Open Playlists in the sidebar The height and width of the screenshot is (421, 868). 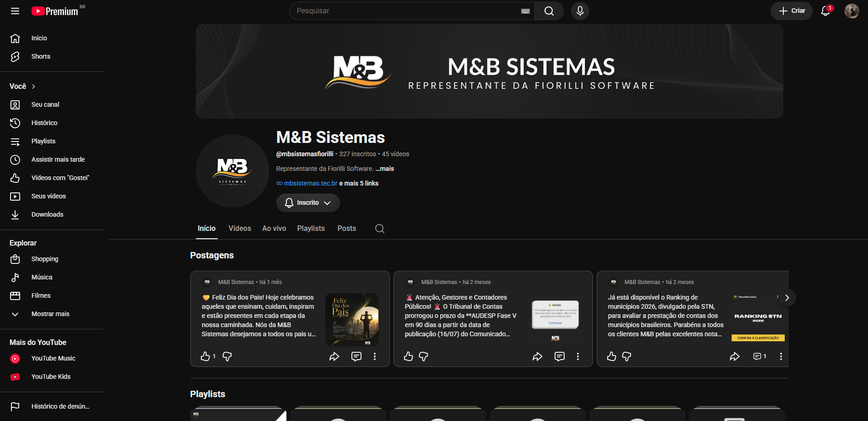pyautogui.click(x=52, y=141)
